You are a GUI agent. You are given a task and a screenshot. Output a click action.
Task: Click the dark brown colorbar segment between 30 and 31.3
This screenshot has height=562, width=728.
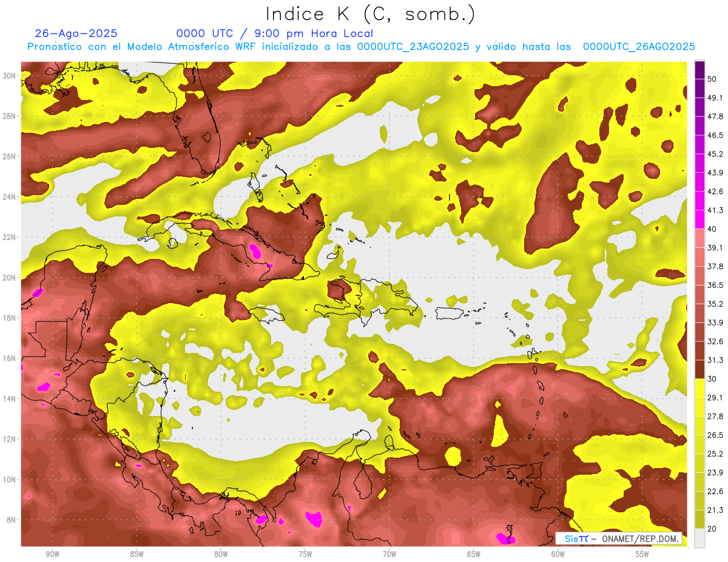[x=699, y=369]
